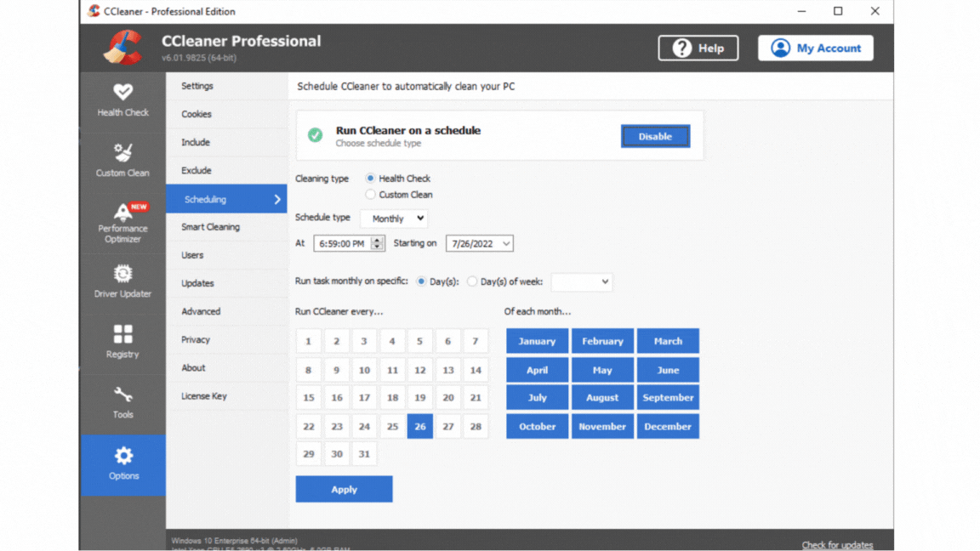This screenshot has height=551, width=980.
Task: Maximize the CCleaner window
Action: click(838, 11)
